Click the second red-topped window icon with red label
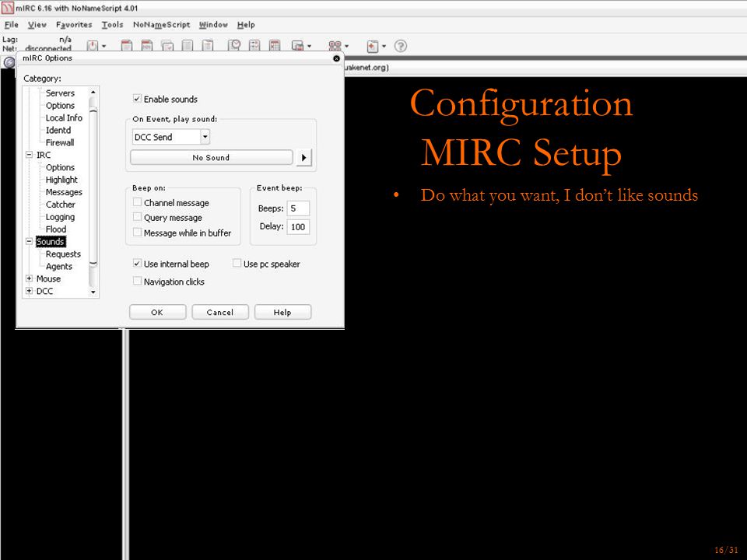Image resolution: width=747 pixels, height=560 pixels. tap(147, 46)
